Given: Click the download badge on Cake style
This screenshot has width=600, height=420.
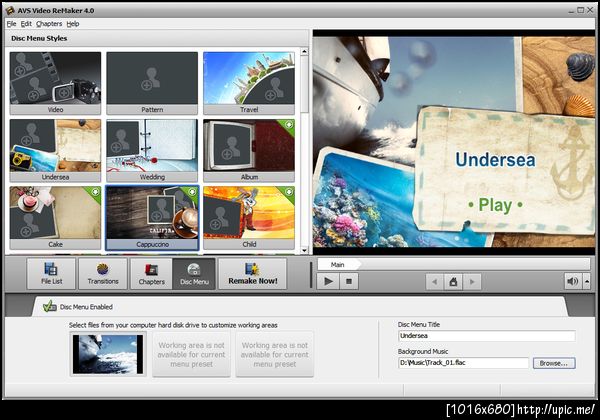Looking at the screenshot, I should (95, 192).
